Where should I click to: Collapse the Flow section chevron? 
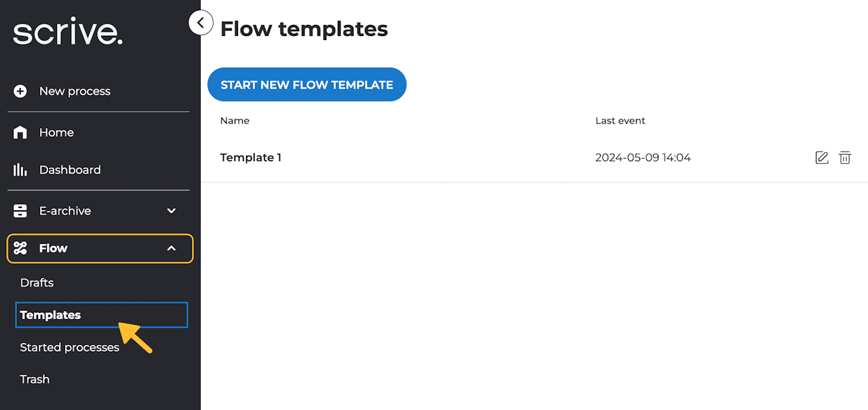[x=172, y=249]
